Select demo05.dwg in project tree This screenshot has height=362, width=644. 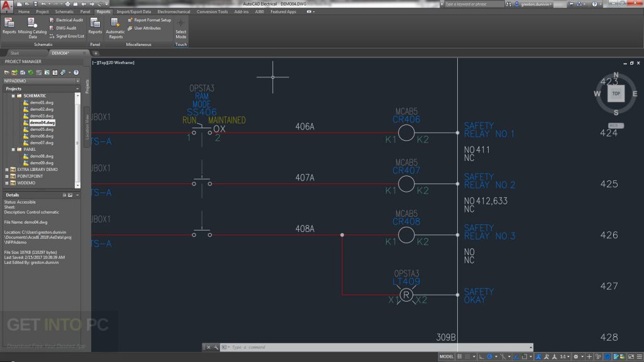(42, 129)
